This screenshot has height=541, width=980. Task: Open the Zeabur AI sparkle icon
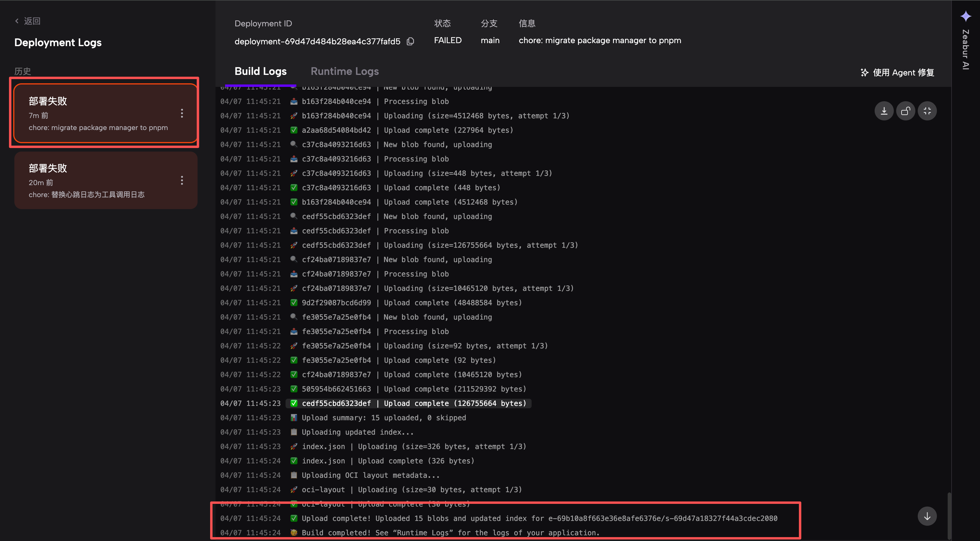[x=966, y=16]
